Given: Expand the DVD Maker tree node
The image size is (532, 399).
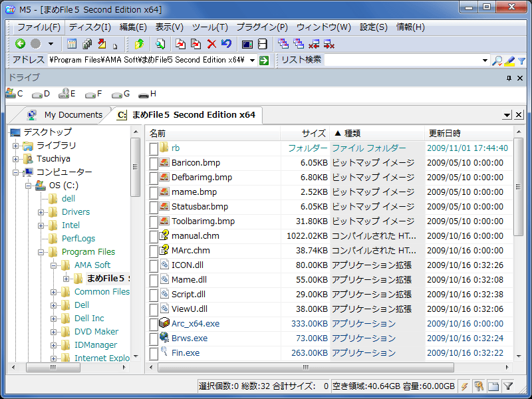Looking at the screenshot, I should [x=54, y=332].
